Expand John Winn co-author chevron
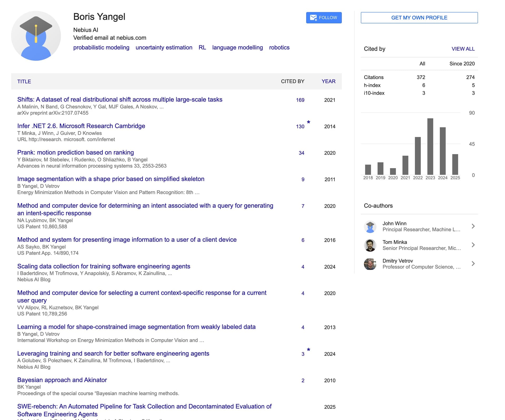The image size is (505, 420). coord(473,226)
